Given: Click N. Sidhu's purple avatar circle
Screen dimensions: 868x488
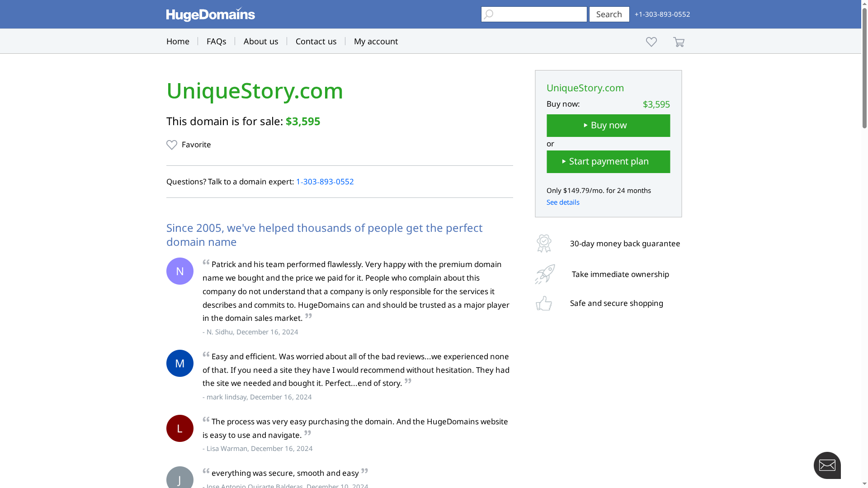Looking at the screenshot, I should click(x=179, y=271).
